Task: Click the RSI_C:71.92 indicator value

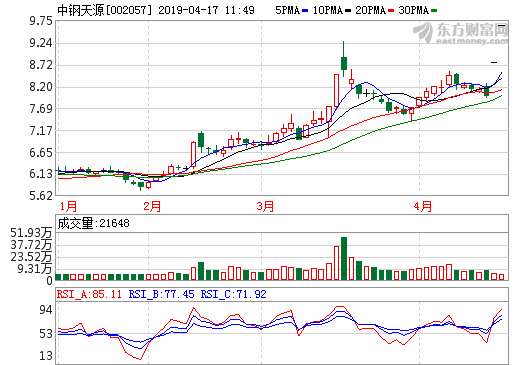Action: [234, 294]
